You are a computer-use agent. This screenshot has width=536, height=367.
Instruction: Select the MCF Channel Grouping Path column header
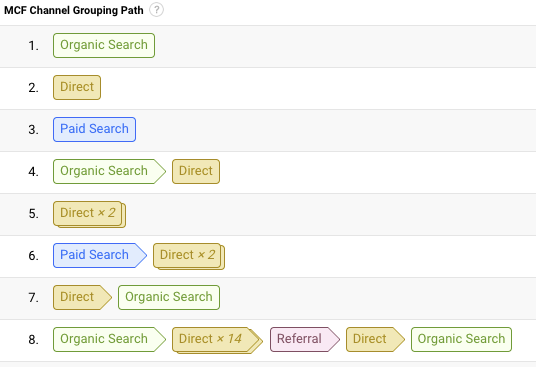point(74,10)
